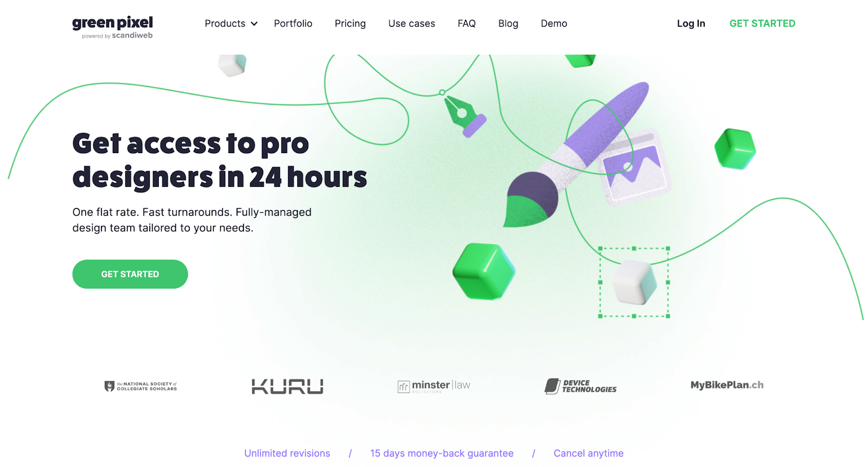This screenshot has height=467, width=868.
Task: Visit the Blog
Action: tap(508, 23)
